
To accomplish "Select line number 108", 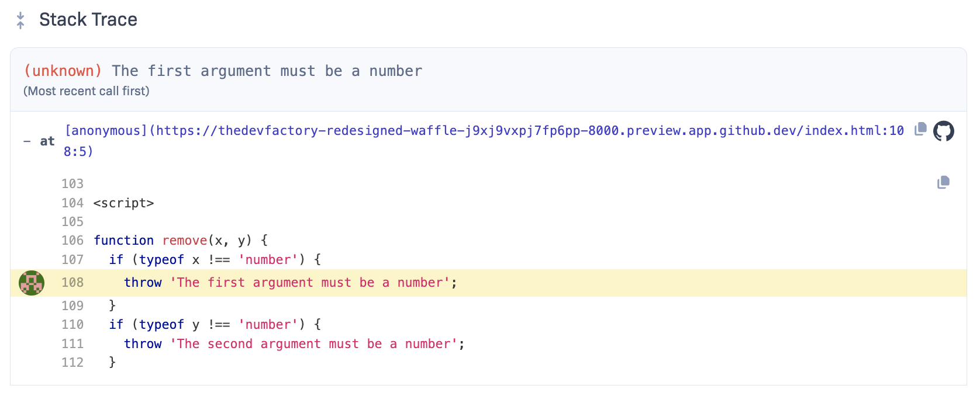I will point(73,283).
